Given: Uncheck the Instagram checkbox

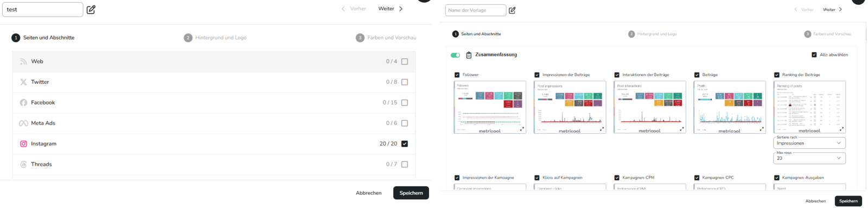Looking at the screenshot, I should click(x=405, y=143).
